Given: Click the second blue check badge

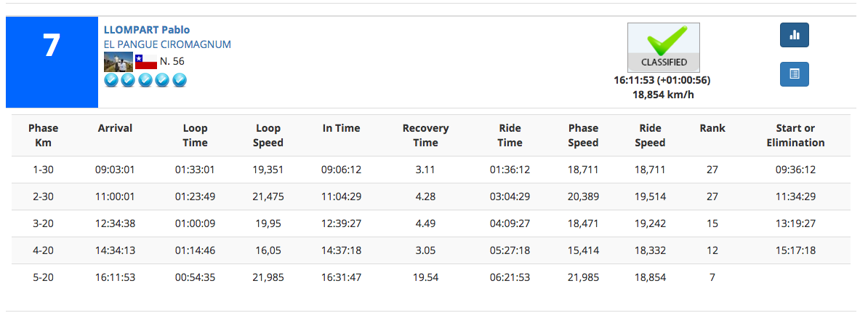Looking at the screenshot, I should pyautogui.click(x=129, y=81).
